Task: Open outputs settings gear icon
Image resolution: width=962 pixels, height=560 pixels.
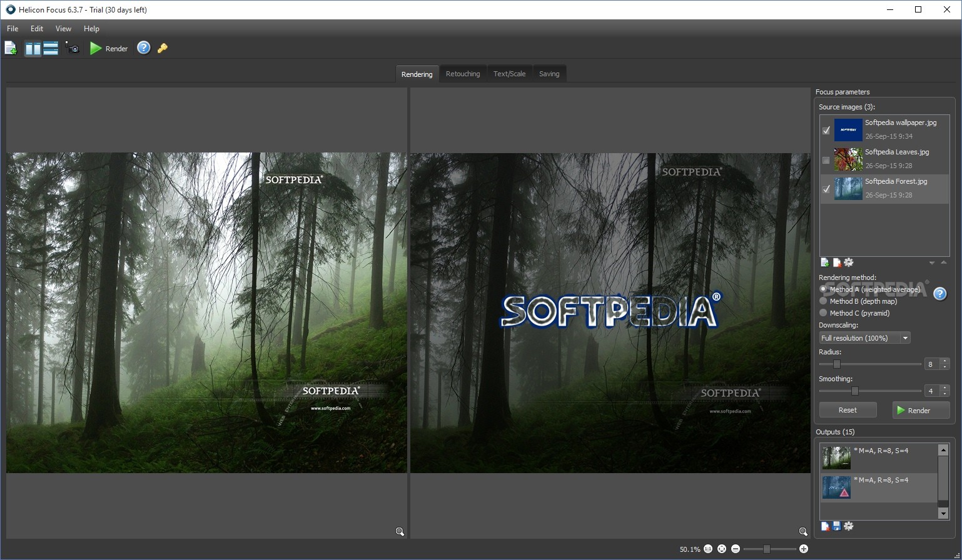Action: [x=849, y=526]
